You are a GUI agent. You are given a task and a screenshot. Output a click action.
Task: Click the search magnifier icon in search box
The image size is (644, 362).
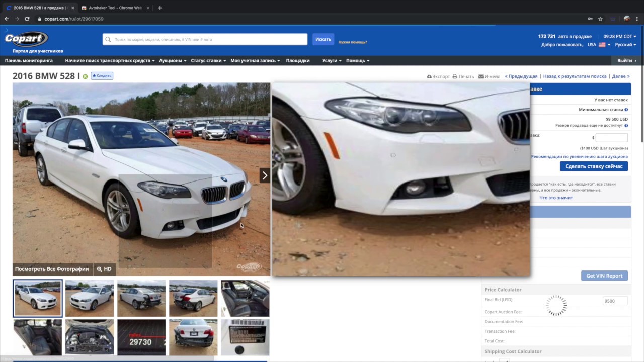click(x=108, y=39)
